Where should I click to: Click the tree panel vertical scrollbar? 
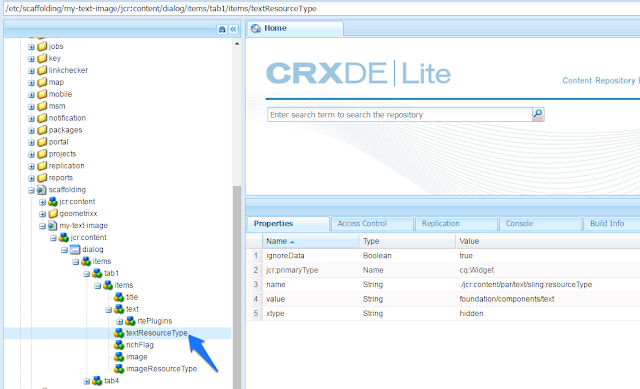(237, 286)
